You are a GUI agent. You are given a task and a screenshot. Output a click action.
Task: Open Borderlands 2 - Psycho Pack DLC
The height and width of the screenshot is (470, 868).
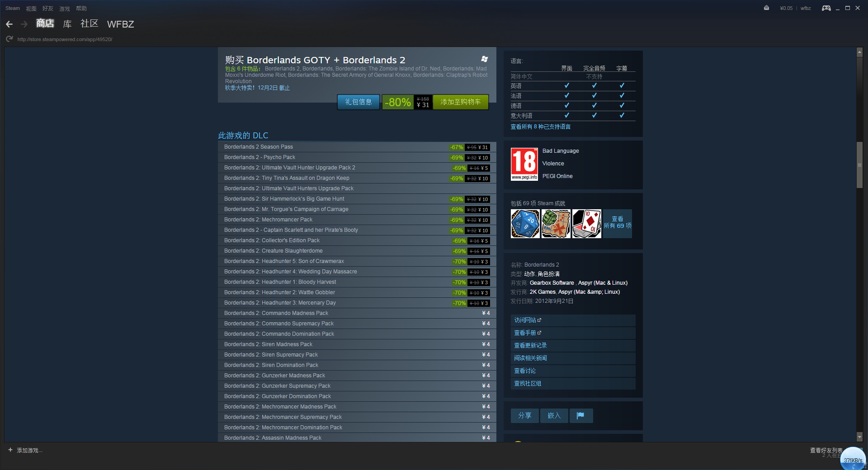pos(357,157)
